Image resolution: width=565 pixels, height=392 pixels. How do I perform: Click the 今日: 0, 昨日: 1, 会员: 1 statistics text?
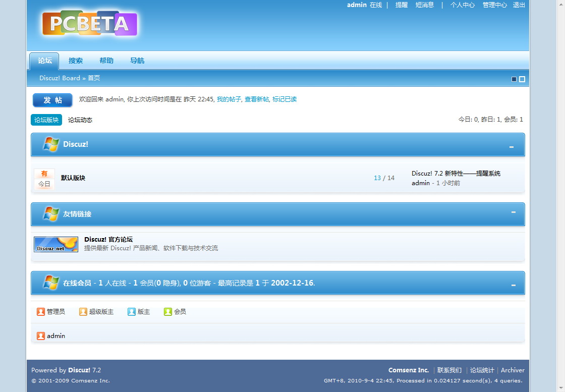click(x=491, y=119)
